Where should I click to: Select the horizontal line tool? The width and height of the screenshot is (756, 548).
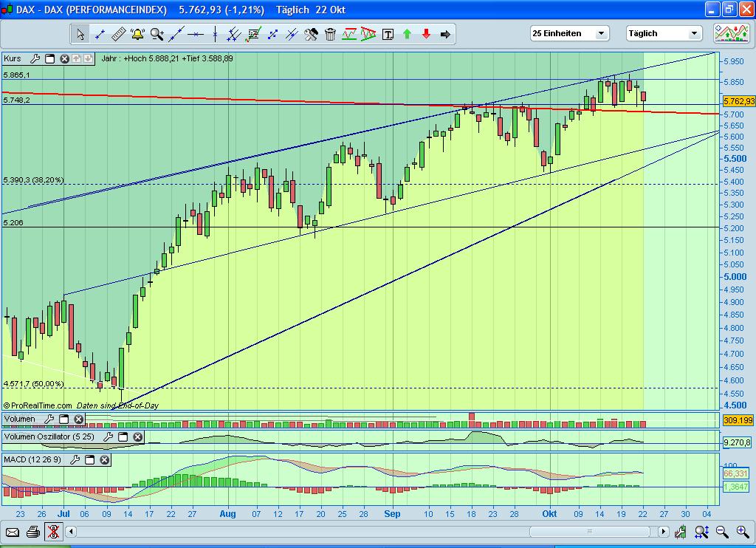click(195, 34)
